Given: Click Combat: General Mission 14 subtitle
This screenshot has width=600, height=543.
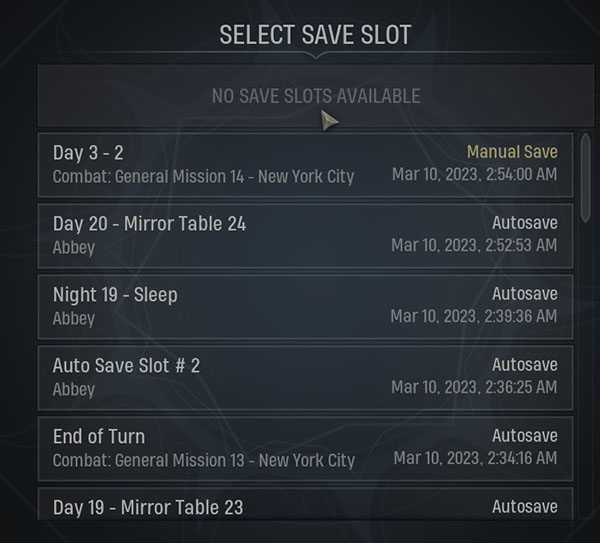Looking at the screenshot, I should click(203, 176).
